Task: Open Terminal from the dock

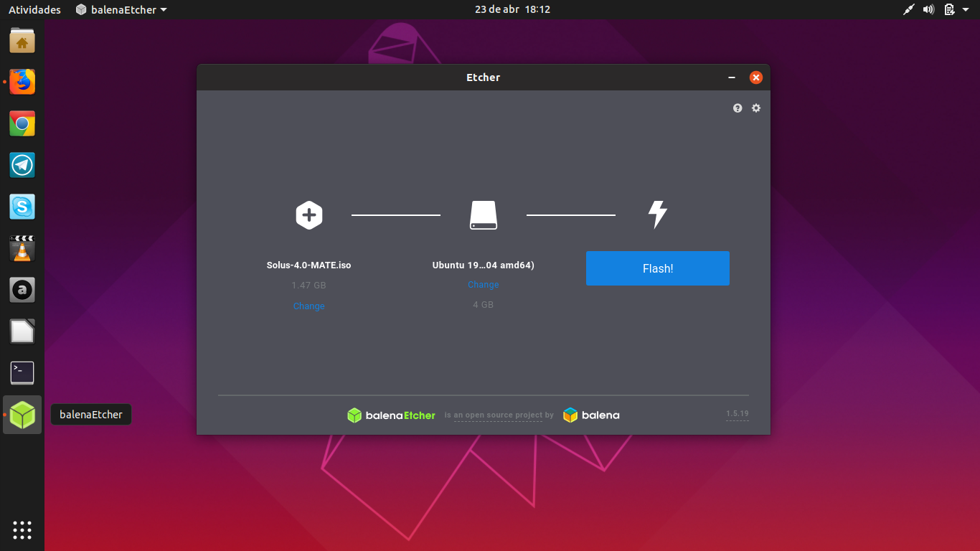Action: (22, 373)
